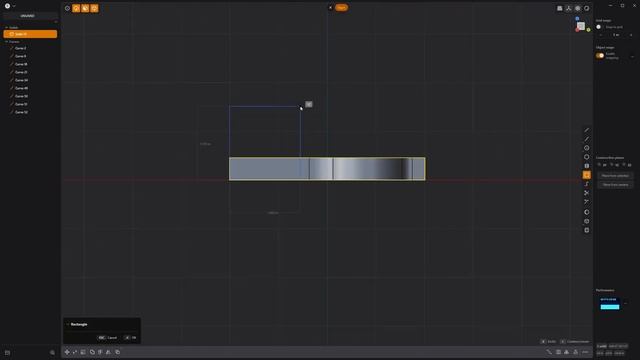Screen dimensions: 640x360
Task: Dismiss the top center pill with X
Action: pyautogui.click(x=330, y=7)
